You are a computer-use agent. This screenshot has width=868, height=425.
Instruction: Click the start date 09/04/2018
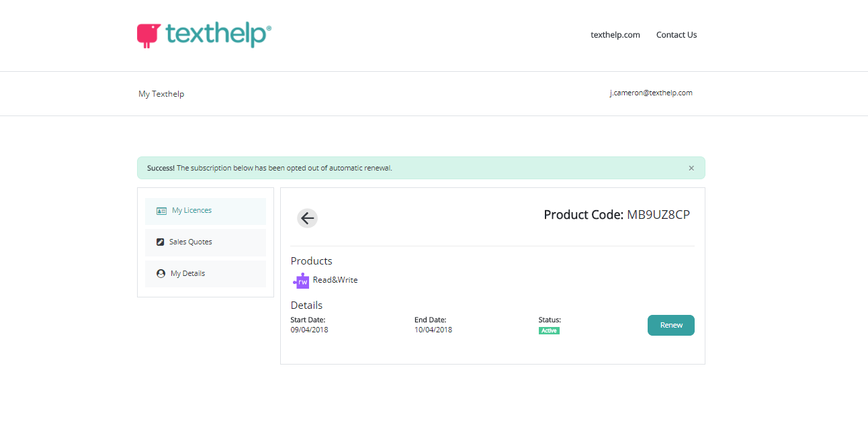pos(309,330)
